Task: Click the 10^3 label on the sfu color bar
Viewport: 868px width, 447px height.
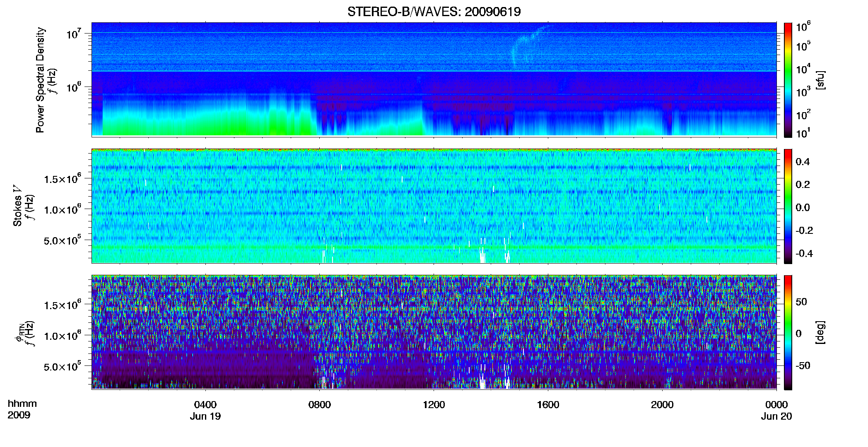Action: click(x=803, y=92)
